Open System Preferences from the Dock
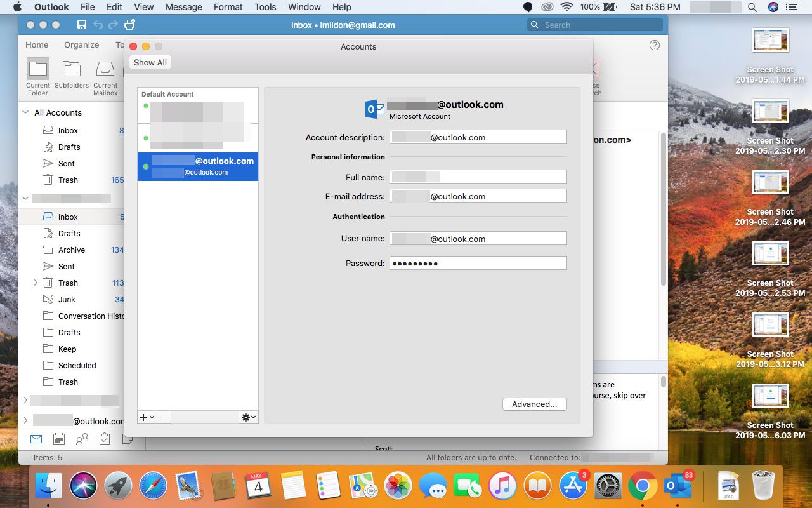Image resolution: width=812 pixels, height=508 pixels. (608, 487)
